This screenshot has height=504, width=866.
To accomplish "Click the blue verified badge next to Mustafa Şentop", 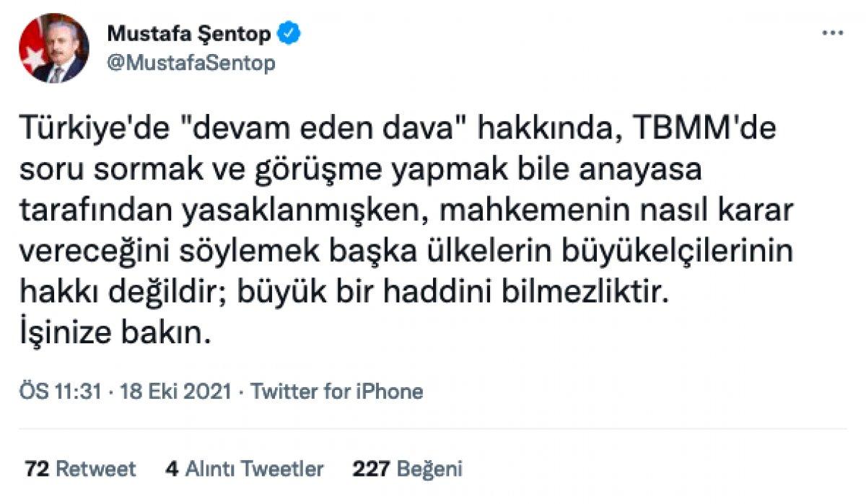I will point(289,32).
